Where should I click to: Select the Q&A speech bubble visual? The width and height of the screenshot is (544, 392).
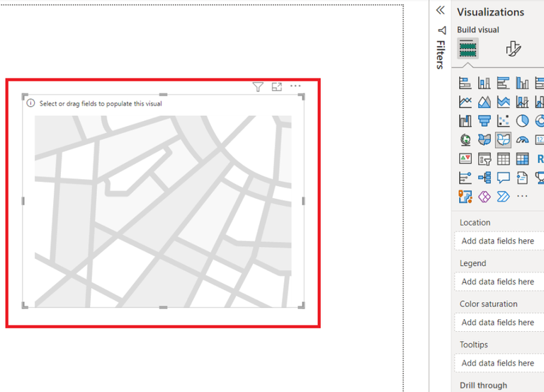coord(504,178)
